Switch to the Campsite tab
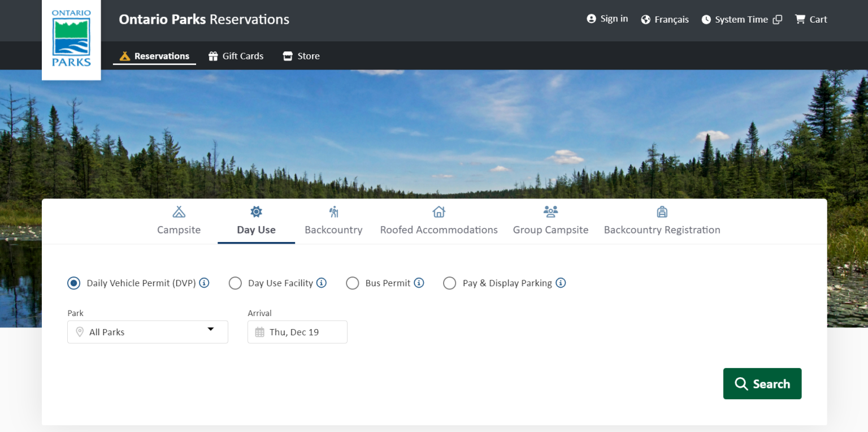868x432 pixels. 179,221
